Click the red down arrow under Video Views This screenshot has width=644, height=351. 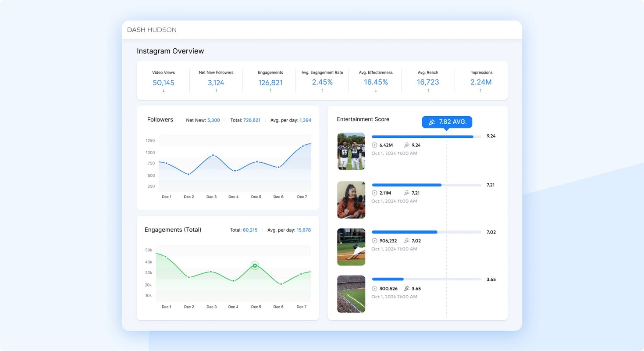coord(164,90)
